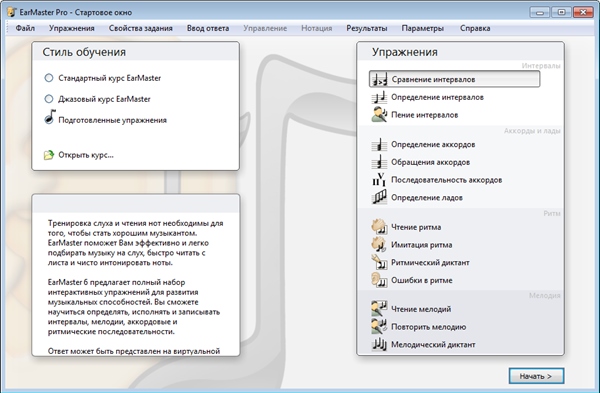The width and height of the screenshot is (600, 393).
Task: Choose the Обращения аккордов exercise label
Action: pyautogui.click(x=430, y=162)
